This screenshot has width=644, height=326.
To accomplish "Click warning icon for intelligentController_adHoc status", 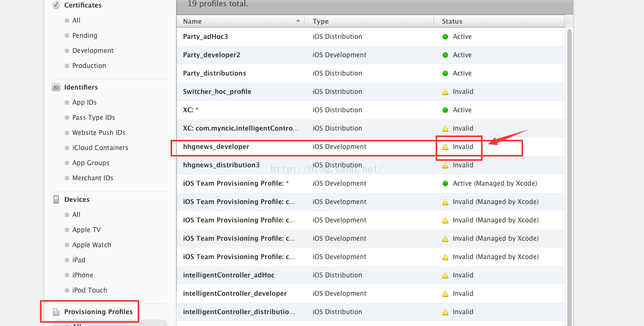I will (445, 275).
